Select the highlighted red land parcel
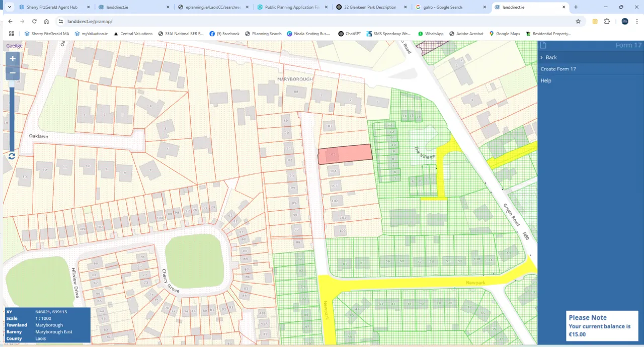The image size is (644, 347). [345, 153]
